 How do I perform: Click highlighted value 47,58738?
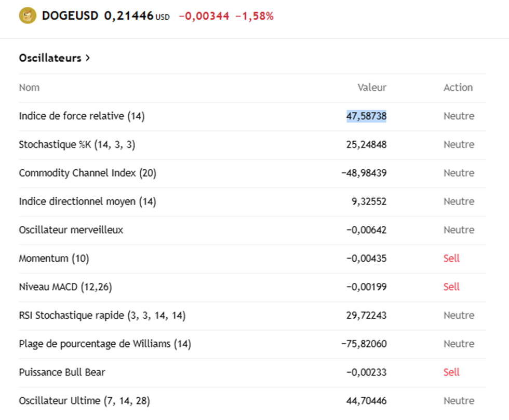click(366, 116)
